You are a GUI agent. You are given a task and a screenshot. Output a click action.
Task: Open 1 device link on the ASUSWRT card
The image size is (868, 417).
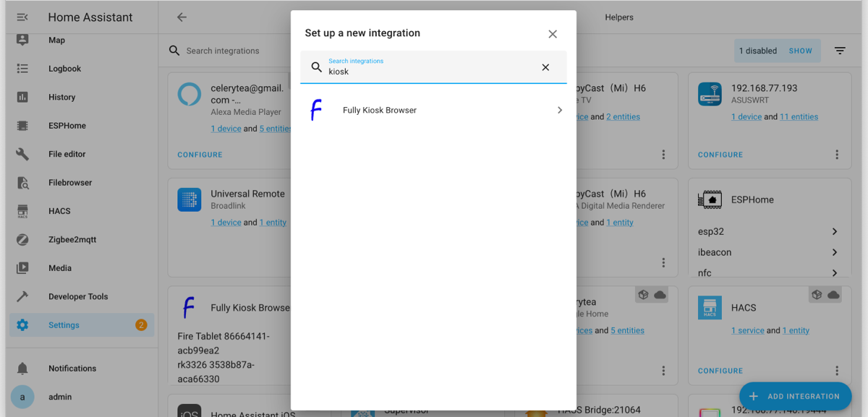point(746,116)
